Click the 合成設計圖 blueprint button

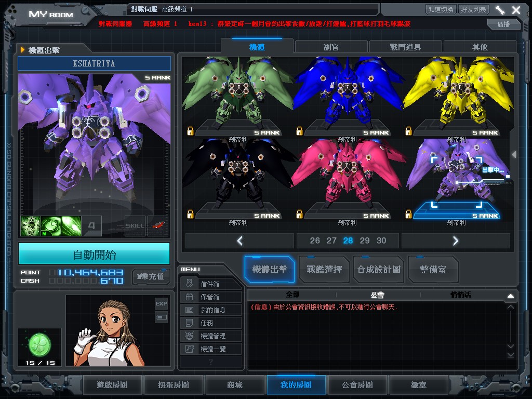[x=379, y=270]
